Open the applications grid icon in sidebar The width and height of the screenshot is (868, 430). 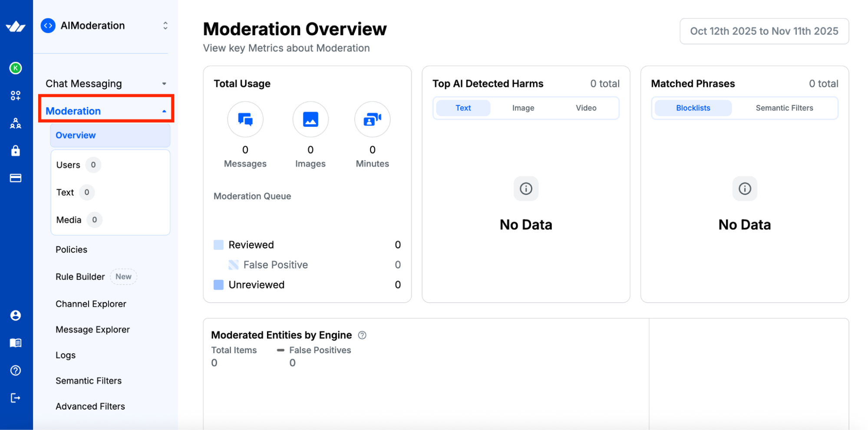16,95
